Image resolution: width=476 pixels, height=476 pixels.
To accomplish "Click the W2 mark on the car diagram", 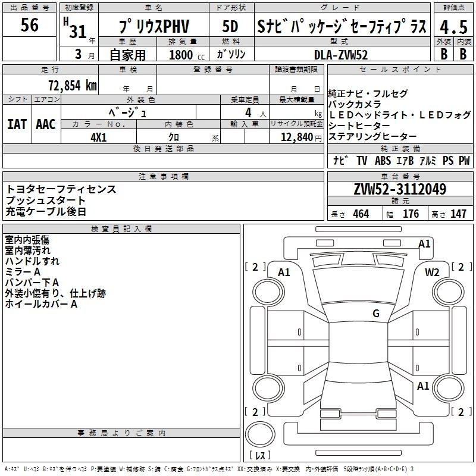I will tap(432, 273).
